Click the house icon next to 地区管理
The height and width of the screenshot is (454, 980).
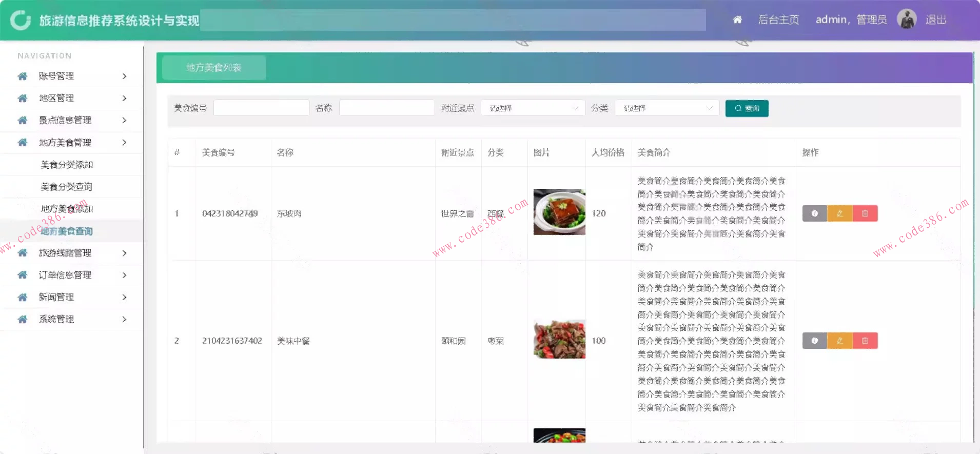(23, 98)
